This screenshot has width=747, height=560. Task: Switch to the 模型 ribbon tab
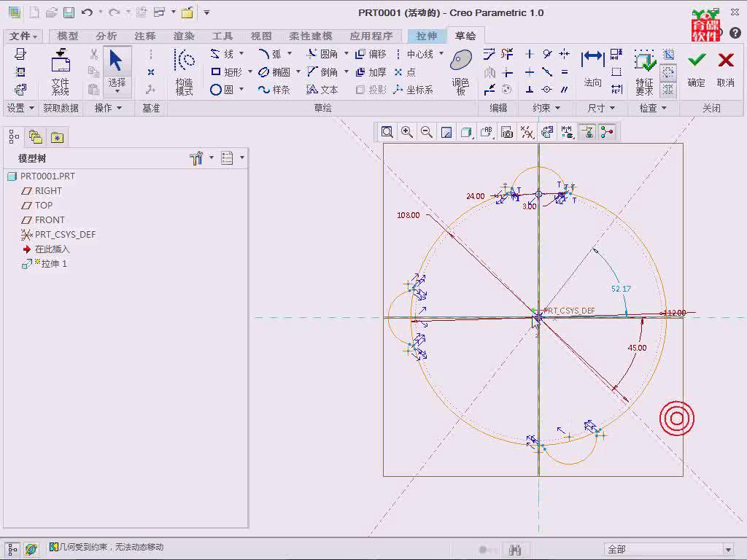pyautogui.click(x=68, y=36)
